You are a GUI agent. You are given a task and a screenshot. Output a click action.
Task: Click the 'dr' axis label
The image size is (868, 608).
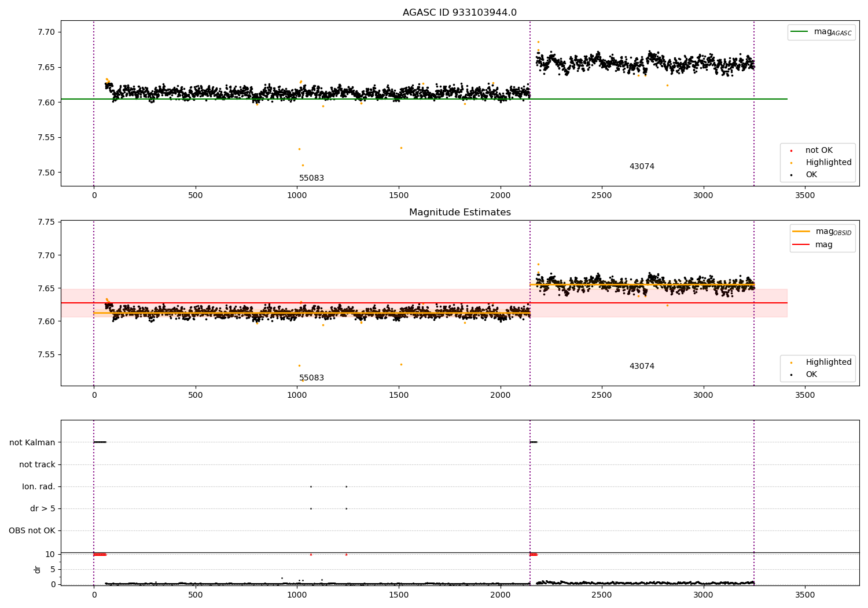38,569
